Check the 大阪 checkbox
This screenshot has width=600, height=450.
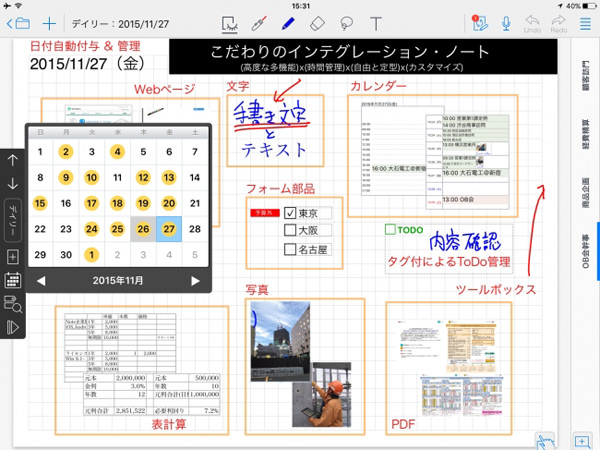click(x=290, y=231)
